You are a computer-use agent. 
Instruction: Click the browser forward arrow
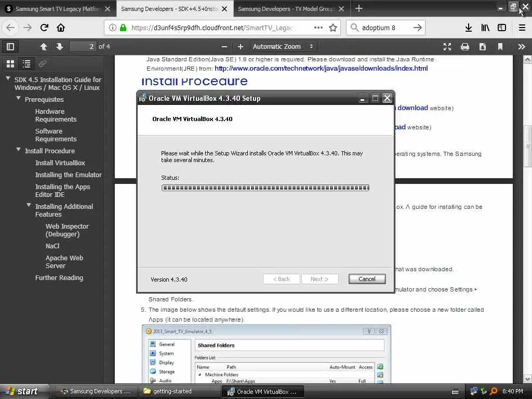pyautogui.click(x=27, y=28)
